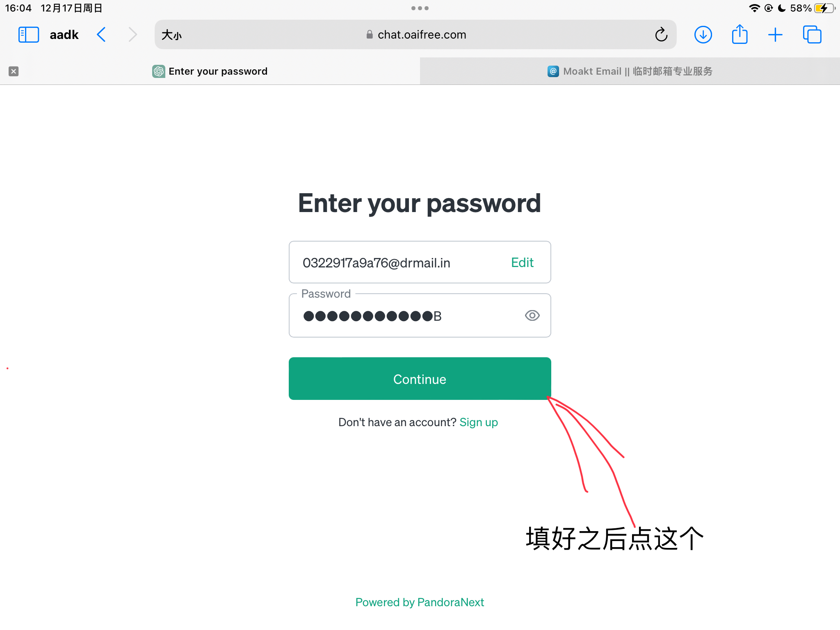Viewport: 840px width, 630px height.
Task: Switch to the Moakt Email tab
Action: pos(630,71)
